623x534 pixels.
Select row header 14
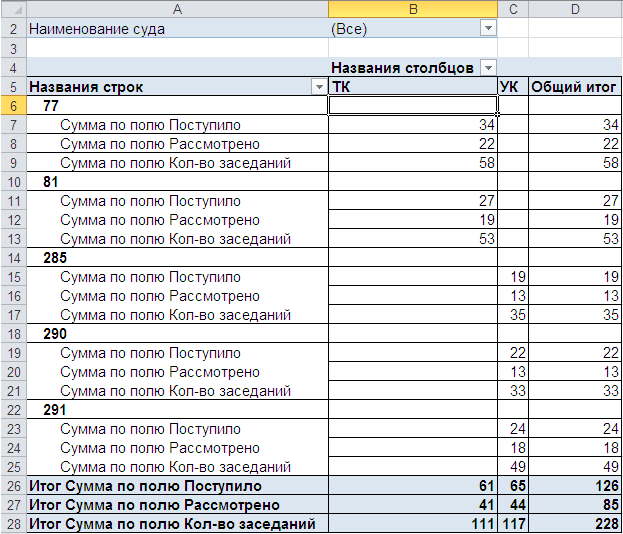click(x=14, y=258)
